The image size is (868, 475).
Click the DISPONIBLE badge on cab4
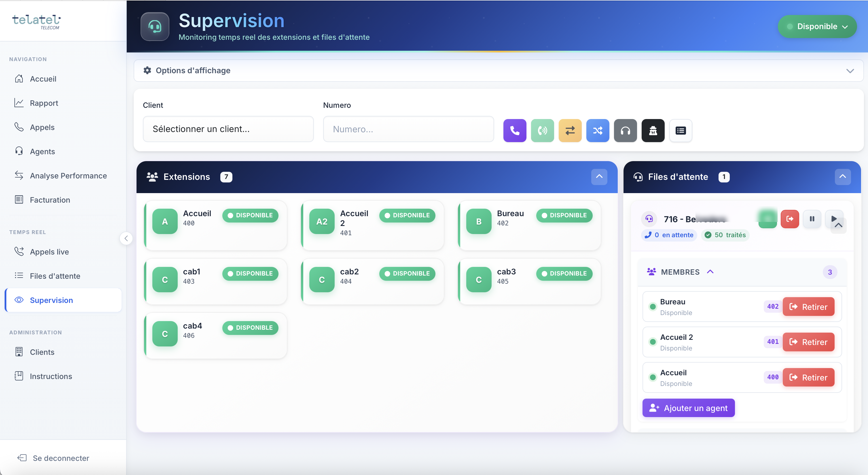[250, 328]
